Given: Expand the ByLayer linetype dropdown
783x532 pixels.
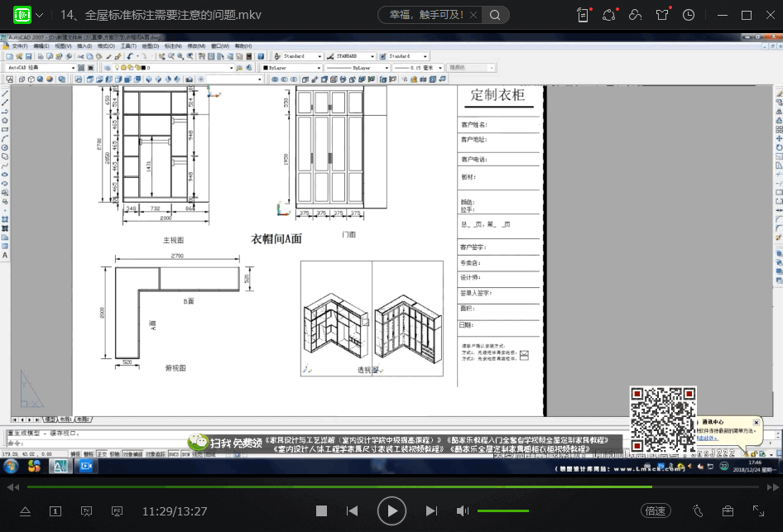Looking at the screenshot, I should coord(387,67).
